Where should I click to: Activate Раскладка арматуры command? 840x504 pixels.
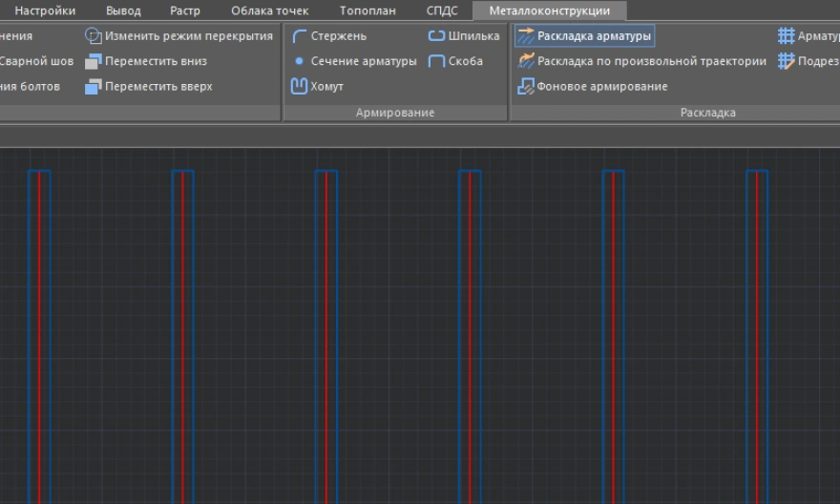pos(584,36)
